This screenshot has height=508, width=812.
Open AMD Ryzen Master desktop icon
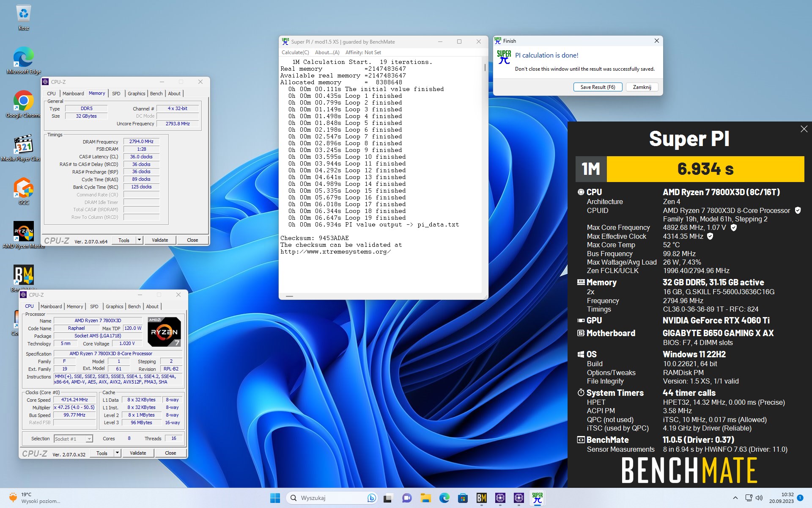[24, 235]
